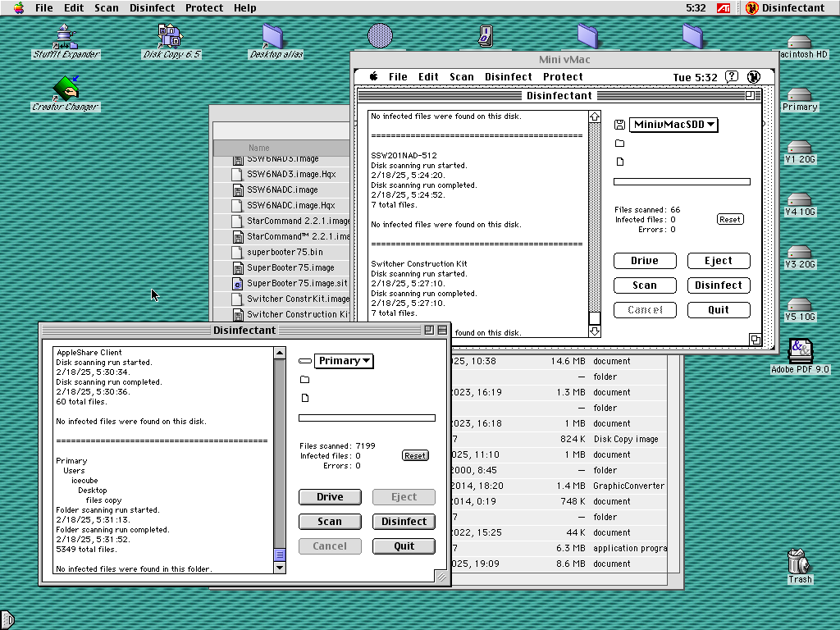840x630 pixels.
Task: Click scroll up arrow in front Disinfectant report
Action: pyautogui.click(x=280, y=353)
